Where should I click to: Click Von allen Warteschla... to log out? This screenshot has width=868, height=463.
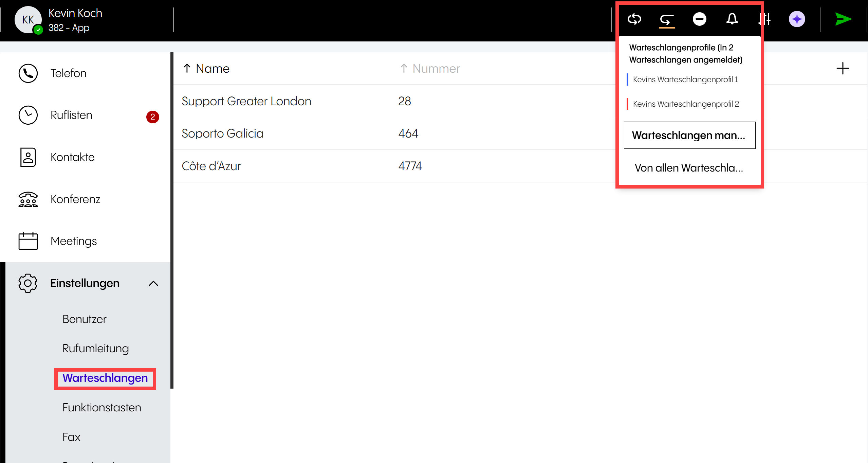pos(689,168)
